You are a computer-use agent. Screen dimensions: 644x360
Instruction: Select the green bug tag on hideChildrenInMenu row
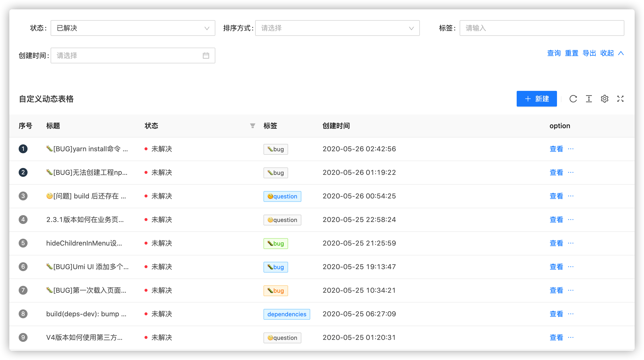point(276,243)
